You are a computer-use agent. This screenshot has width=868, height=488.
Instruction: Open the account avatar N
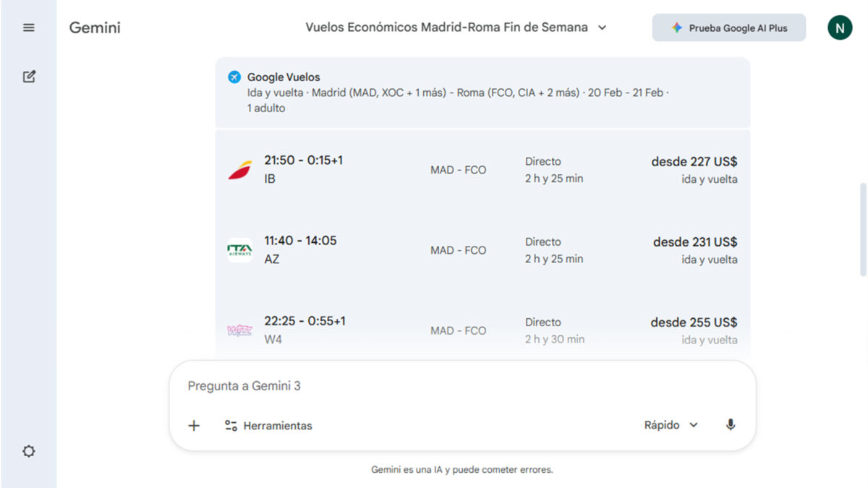point(840,27)
